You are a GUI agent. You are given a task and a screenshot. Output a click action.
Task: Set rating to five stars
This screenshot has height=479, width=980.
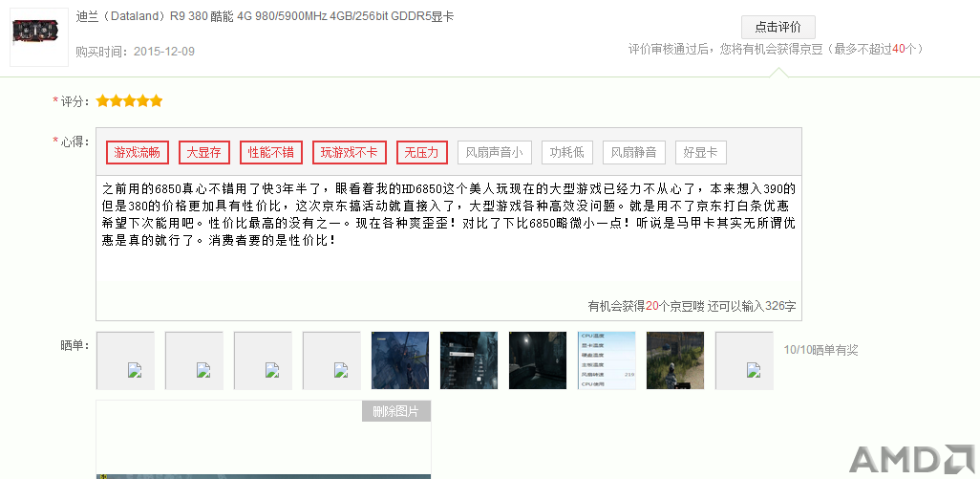[157, 100]
